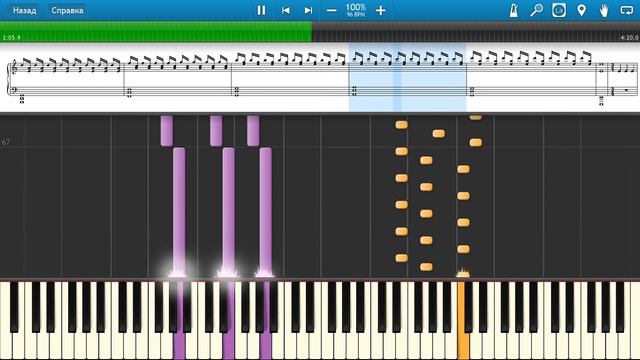Open the hands practice settings
Screen dimensions: 640x360
point(604,10)
